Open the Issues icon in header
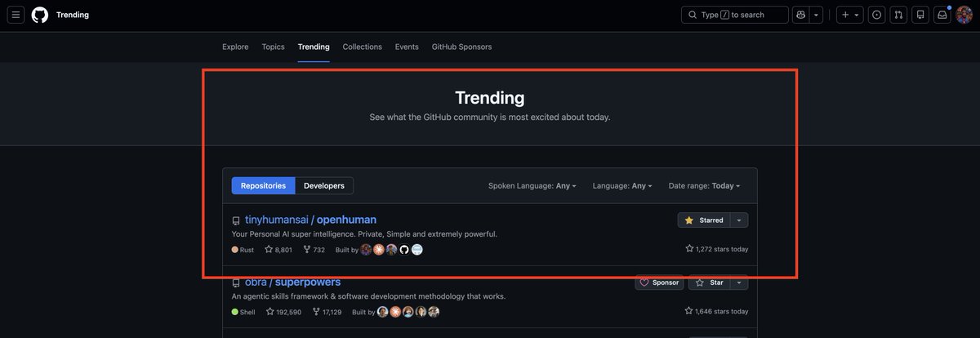The width and height of the screenshot is (980, 338). click(877, 15)
